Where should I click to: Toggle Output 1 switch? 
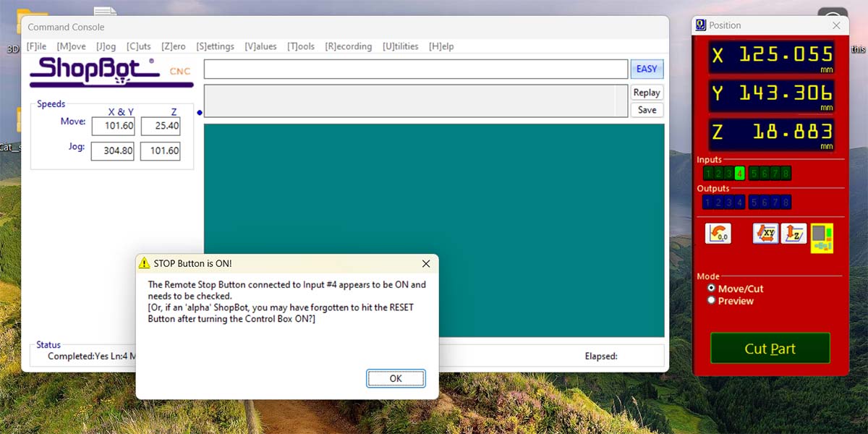(x=708, y=202)
